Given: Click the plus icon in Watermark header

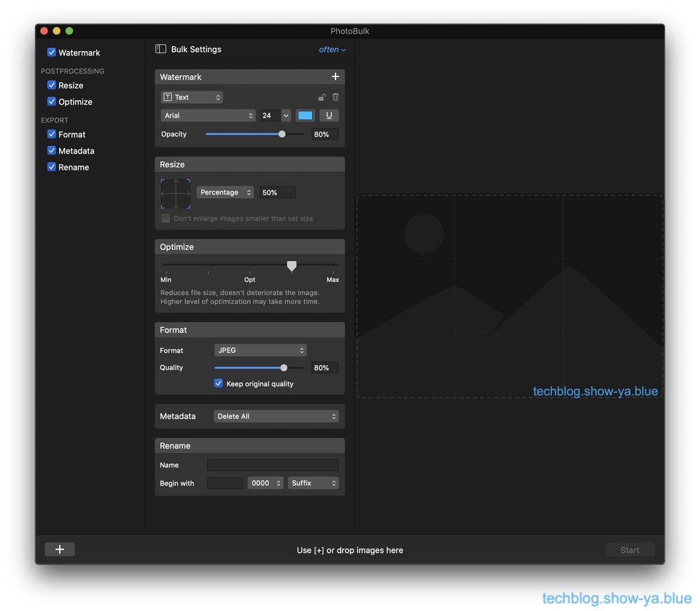Looking at the screenshot, I should 335,77.
